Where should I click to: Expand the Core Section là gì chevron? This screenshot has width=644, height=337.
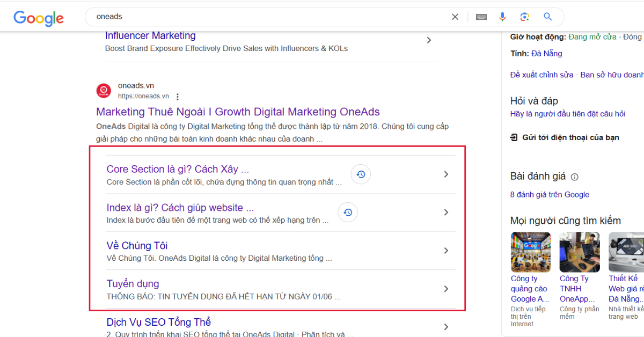[x=446, y=174]
